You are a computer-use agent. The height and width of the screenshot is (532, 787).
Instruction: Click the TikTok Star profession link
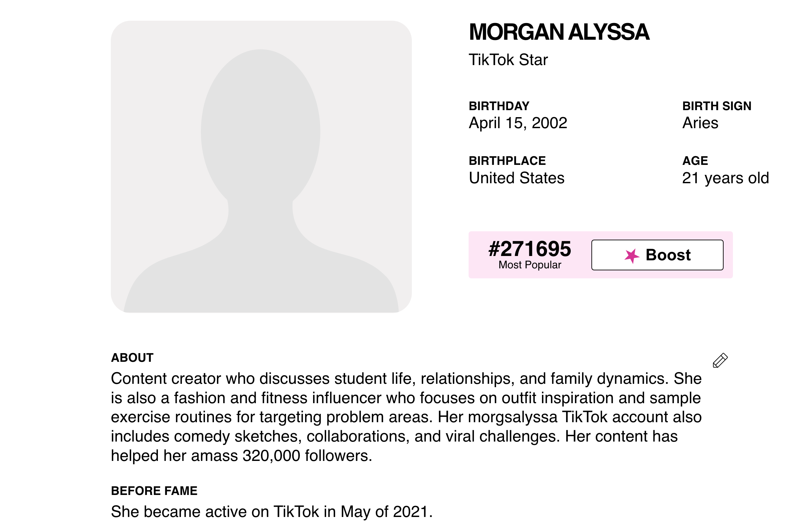[x=508, y=60]
